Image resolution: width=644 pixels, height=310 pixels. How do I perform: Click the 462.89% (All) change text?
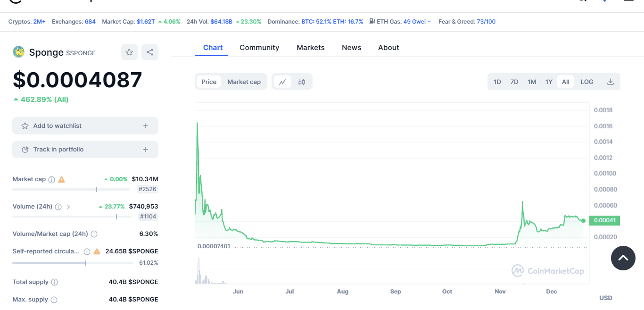point(41,100)
